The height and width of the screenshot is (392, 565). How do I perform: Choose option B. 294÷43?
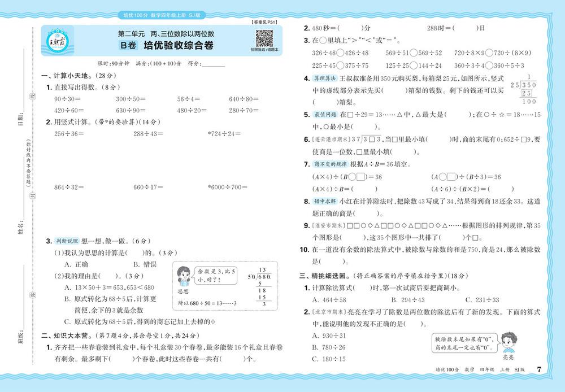408,300
